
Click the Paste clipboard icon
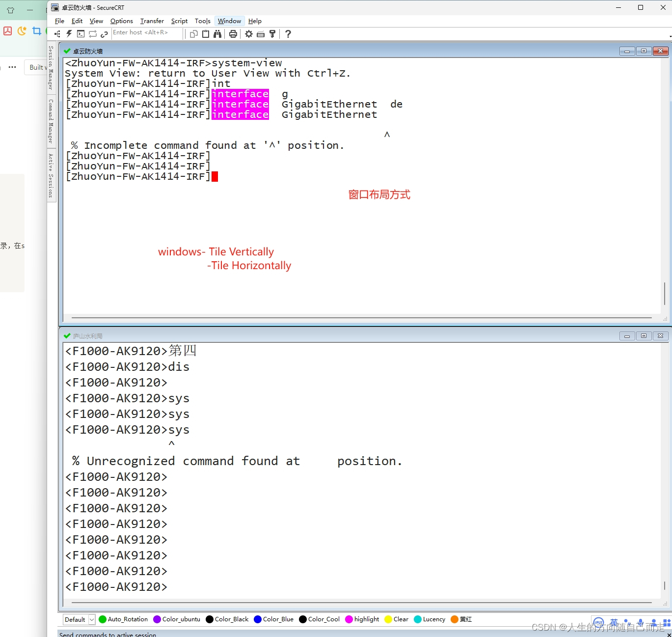click(x=206, y=34)
